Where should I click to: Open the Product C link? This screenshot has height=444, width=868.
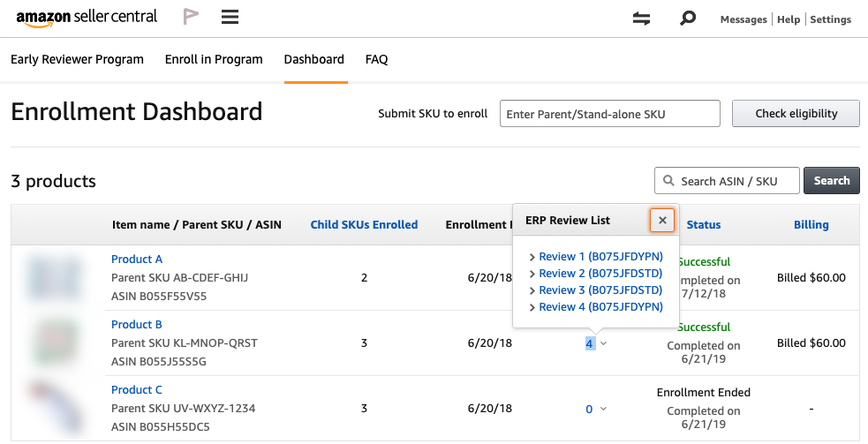[137, 390]
